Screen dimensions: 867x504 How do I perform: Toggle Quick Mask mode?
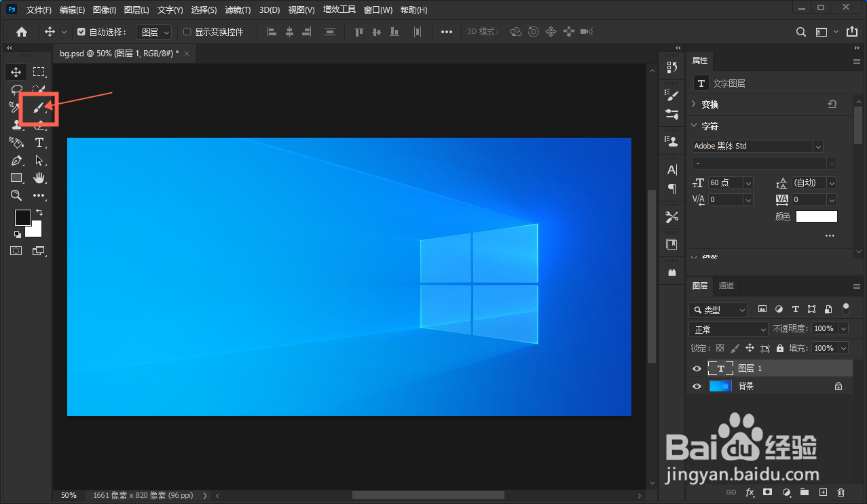pyautogui.click(x=16, y=250)
